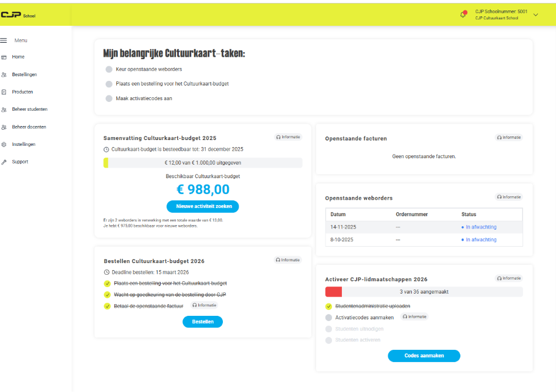Check the circle next to Keur openstaande weborders

pyautogui.click(x=109, y=69)
